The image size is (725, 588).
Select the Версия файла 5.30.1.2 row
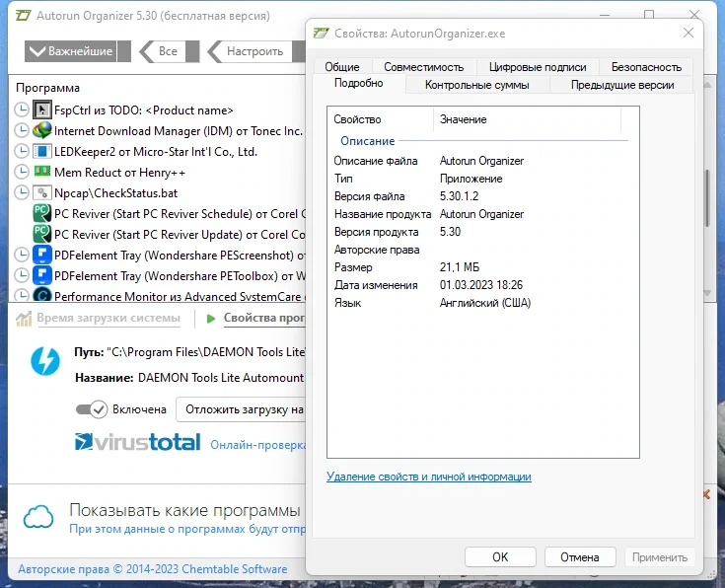(x=481, y=196)
